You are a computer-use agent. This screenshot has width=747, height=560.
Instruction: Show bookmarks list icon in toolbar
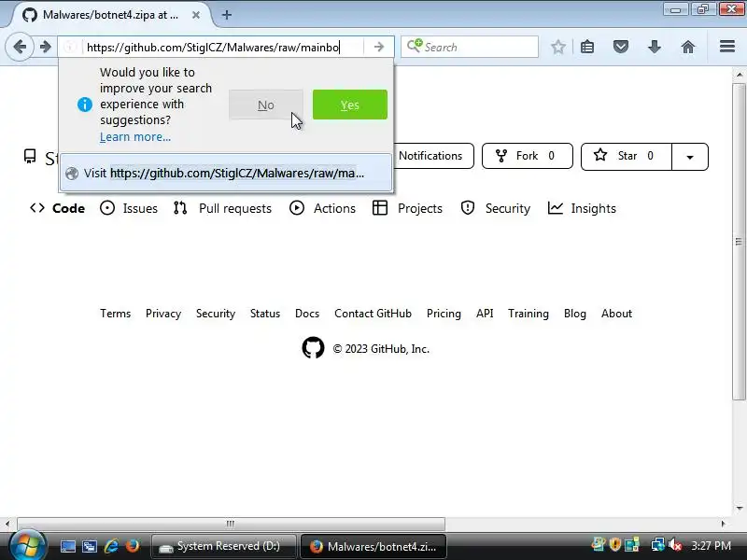[x=587, y=47]
